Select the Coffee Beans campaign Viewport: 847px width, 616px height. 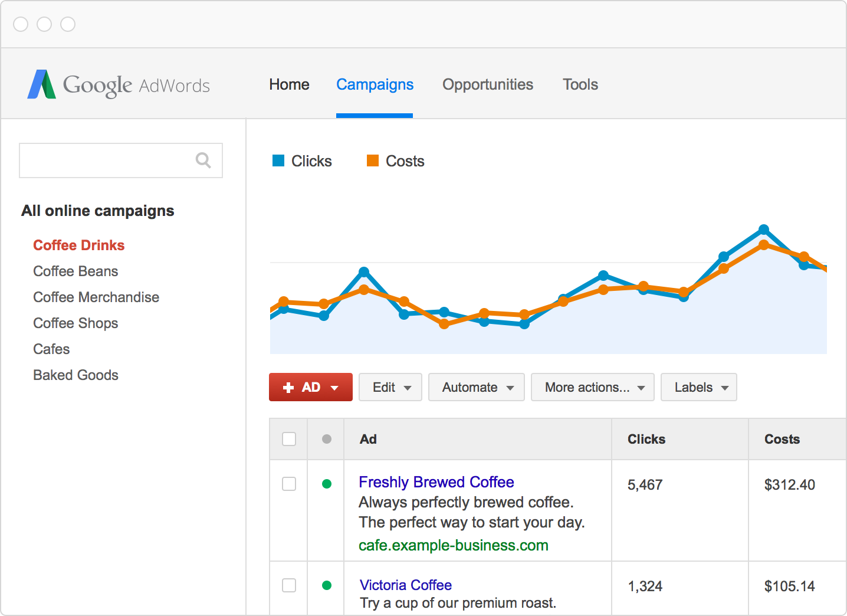pyautogui.click(x=75, y=271)
